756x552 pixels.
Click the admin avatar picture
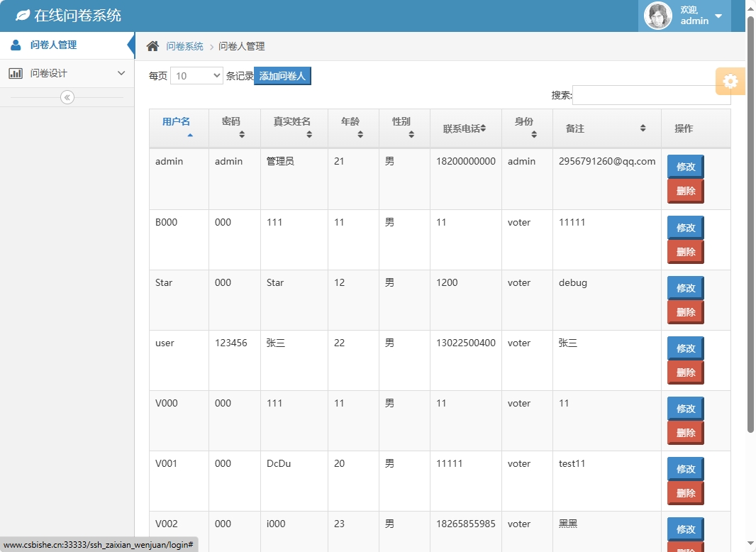(x=657, y=15)
